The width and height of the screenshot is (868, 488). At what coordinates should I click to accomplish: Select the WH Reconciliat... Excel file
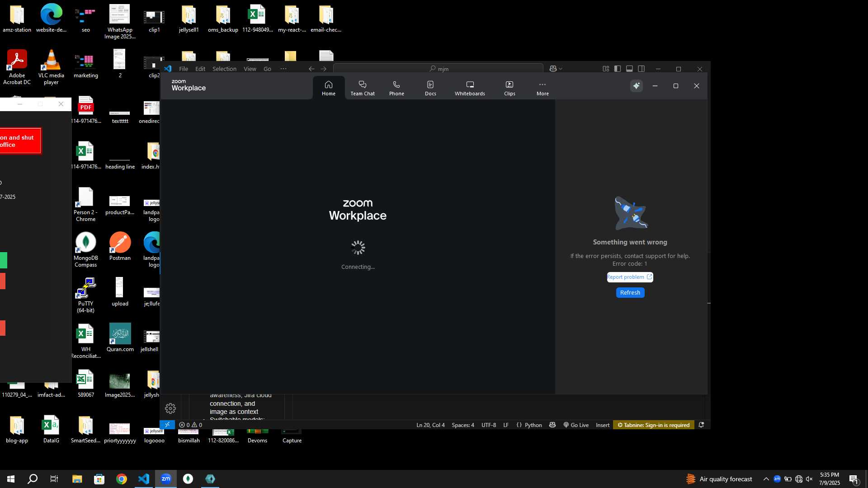click(x=85, y=341)
